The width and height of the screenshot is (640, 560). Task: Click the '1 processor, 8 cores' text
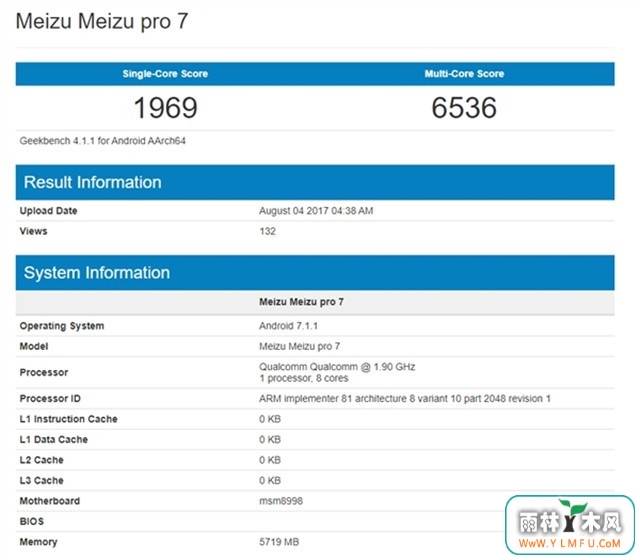(304, 378)
